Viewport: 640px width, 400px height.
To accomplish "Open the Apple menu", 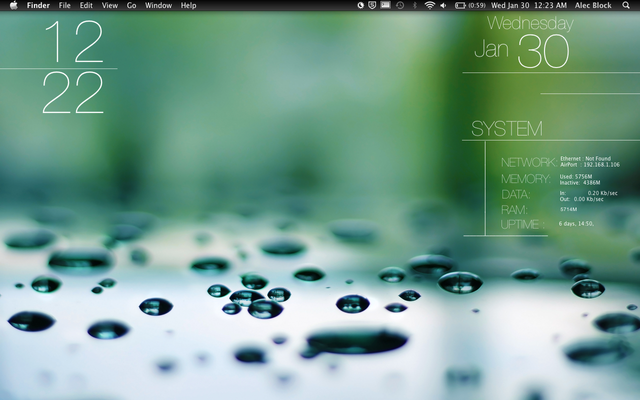I will point(13,5).
